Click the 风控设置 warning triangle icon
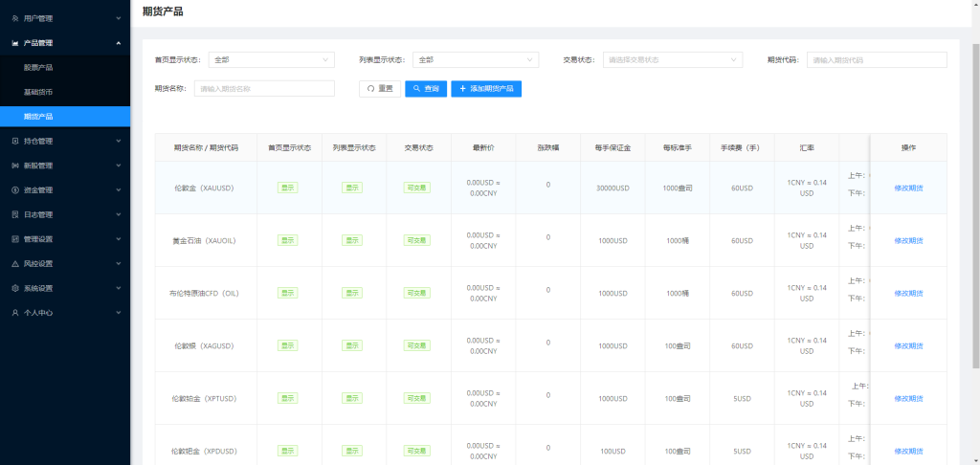 click(15, 263)
